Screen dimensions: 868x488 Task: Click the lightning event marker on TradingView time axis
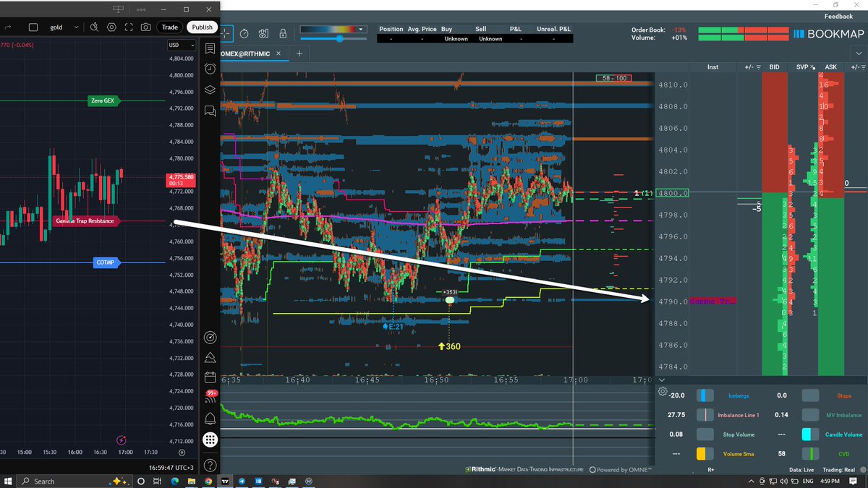tap(122, 440)
